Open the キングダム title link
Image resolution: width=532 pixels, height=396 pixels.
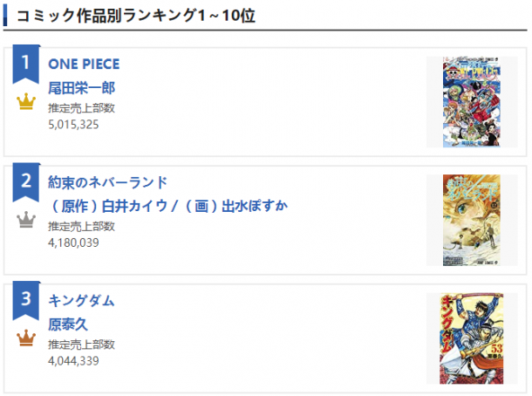pyautogui.click(x=81, y=301)
